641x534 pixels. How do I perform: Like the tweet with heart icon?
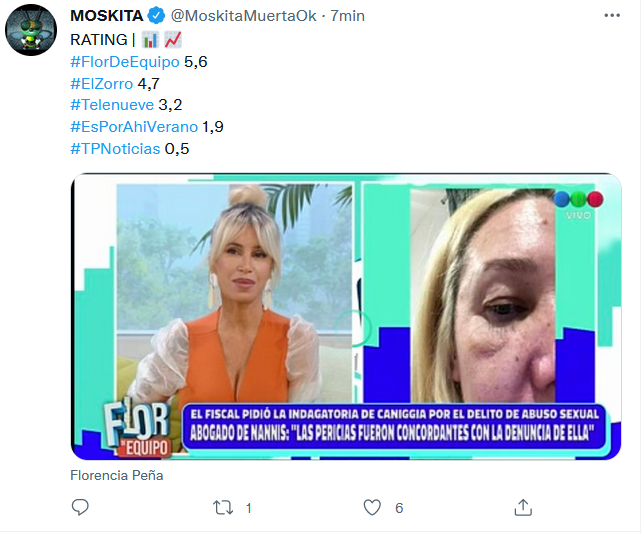pos(372,507)
